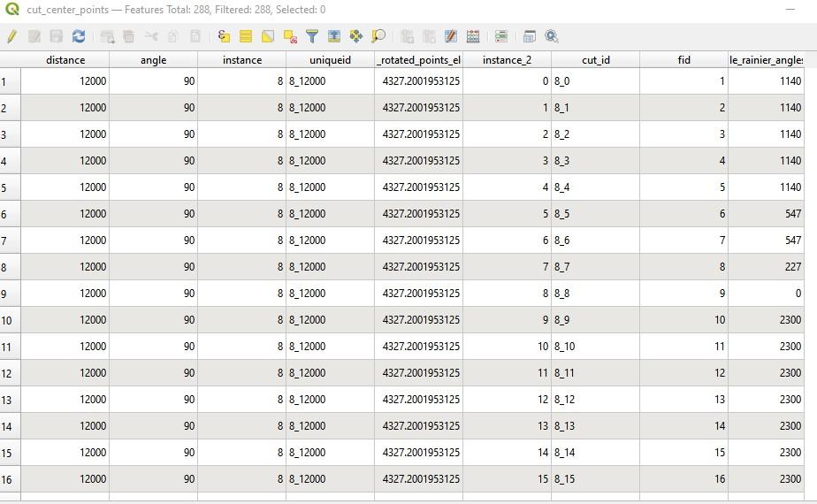The image size is (817, 504).
Task: Click the angle value '227' in row 8
Action: tap(793, 267)
